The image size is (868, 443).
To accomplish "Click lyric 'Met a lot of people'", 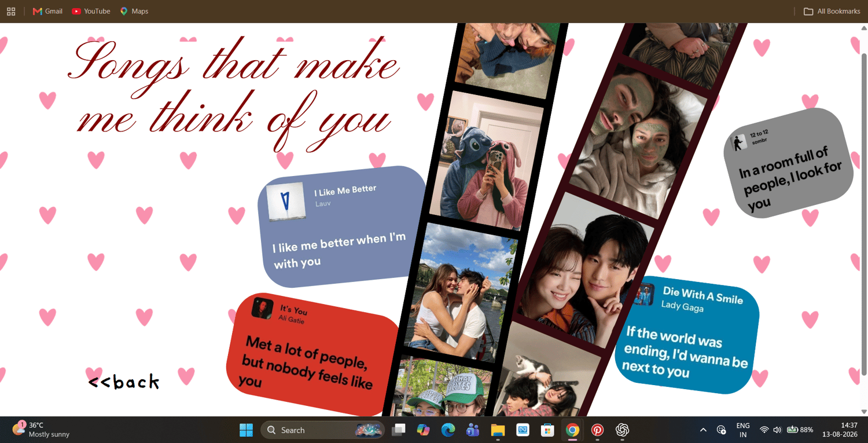I will (x=306, y=353).
